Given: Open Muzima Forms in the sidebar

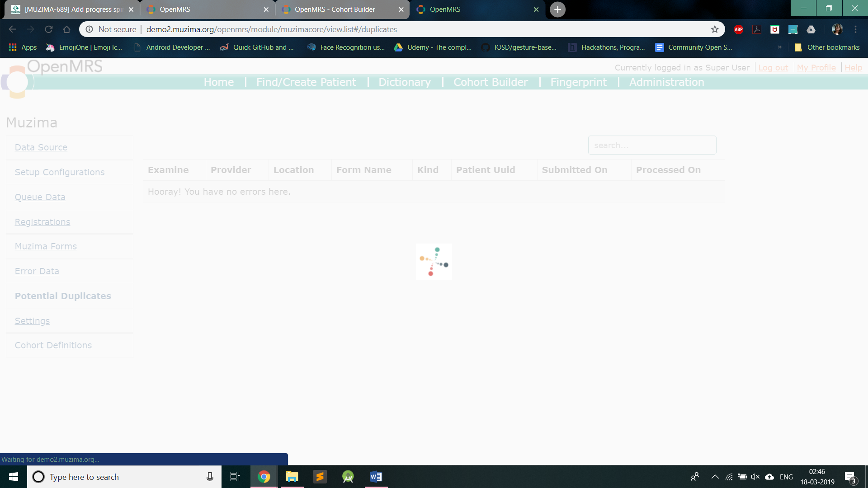Looking at the screenshot, I should click(x=46, y=246).
